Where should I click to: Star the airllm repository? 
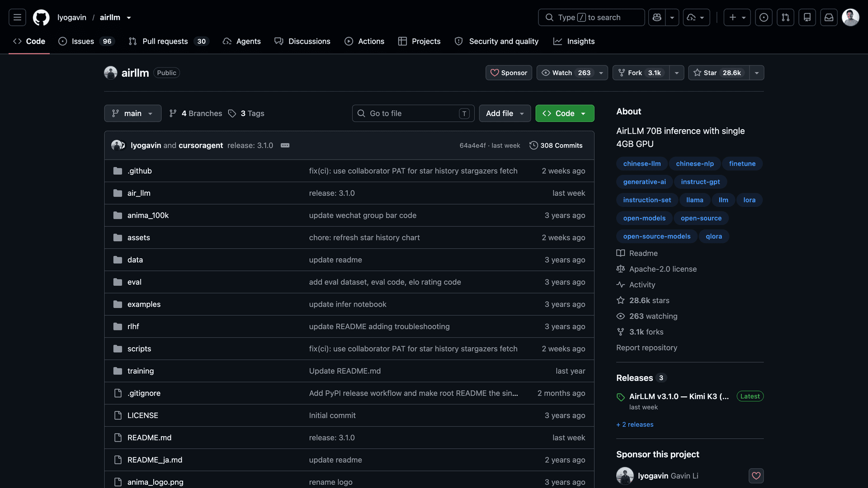coord(719,73)
